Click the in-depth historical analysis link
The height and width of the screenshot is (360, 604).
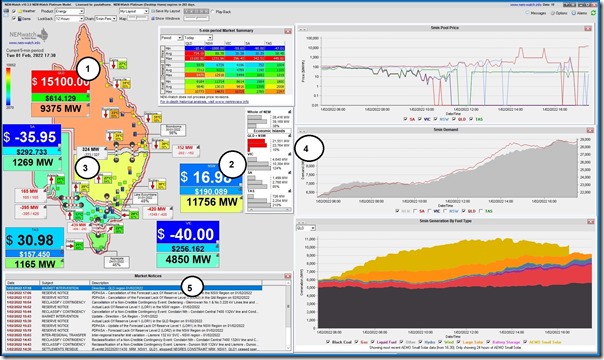pos(205,102)
